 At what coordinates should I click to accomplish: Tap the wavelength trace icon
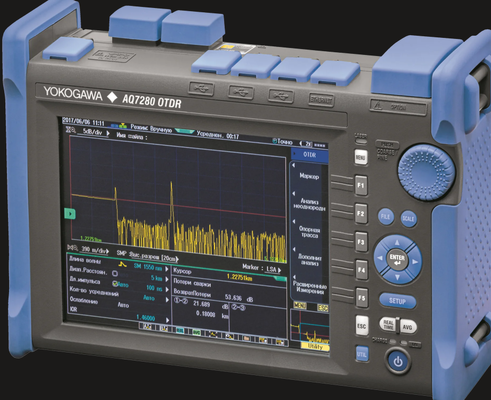pyautogui.click(x=123, y=265)
